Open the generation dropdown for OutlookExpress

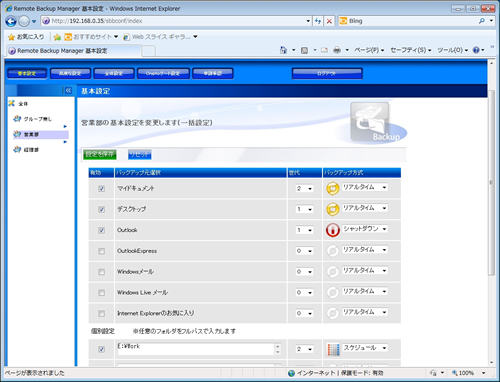pos(304,251)
